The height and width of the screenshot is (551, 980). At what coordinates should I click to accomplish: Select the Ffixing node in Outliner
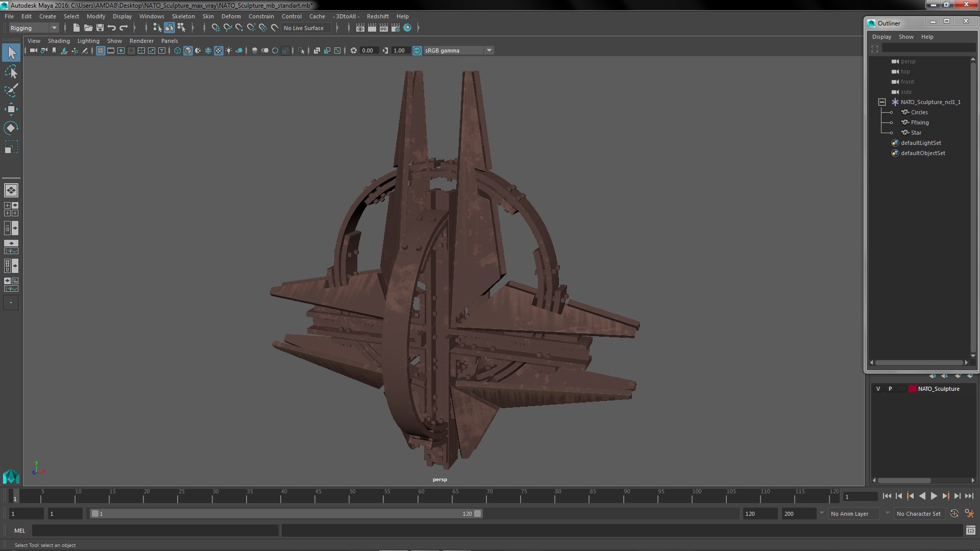[920, 122]
